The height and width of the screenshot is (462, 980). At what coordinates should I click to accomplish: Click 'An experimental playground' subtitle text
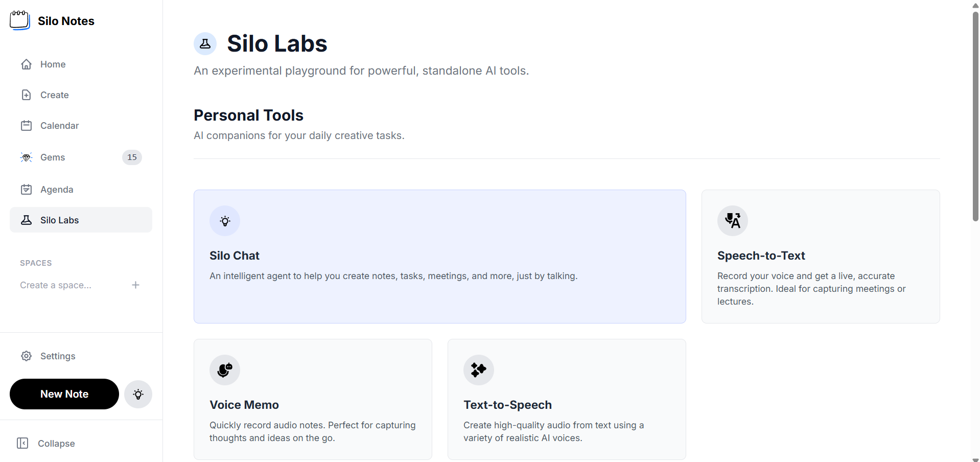[x=361, y=71]
